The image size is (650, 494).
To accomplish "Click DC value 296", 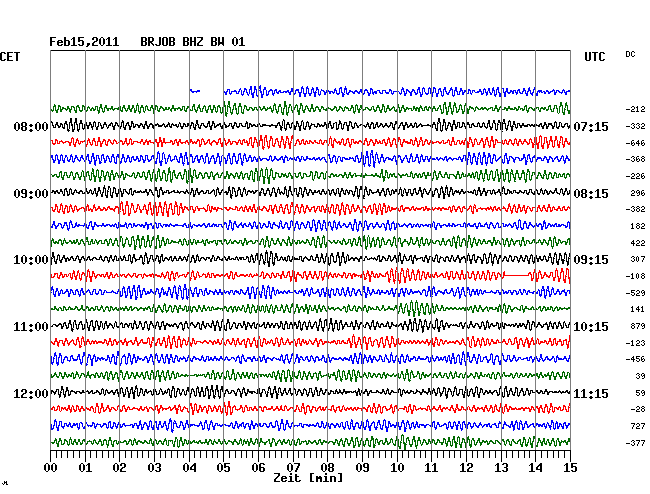I will pyautogui.click(x=638, y=193).
